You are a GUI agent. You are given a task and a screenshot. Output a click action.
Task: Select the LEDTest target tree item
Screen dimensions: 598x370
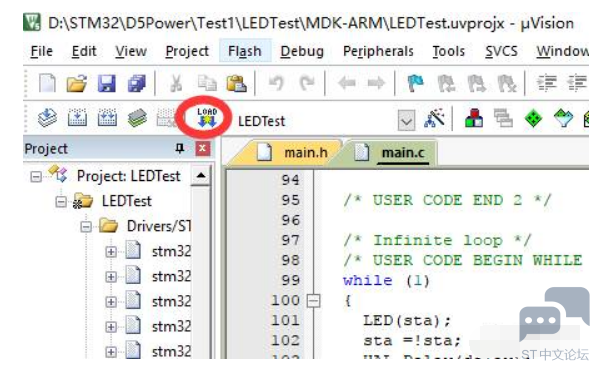(x=127, y=201)
